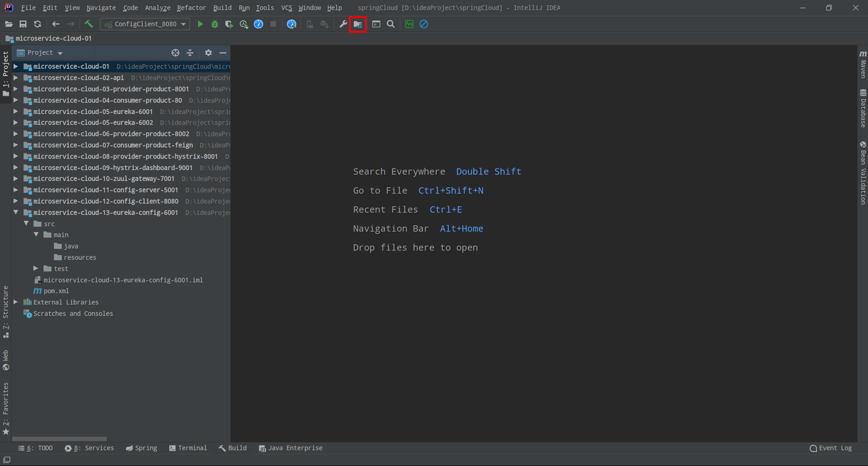Start debugging with the bug icon
Image resolution: width=868 pixels, height=466 pixels.
(215, 24)
